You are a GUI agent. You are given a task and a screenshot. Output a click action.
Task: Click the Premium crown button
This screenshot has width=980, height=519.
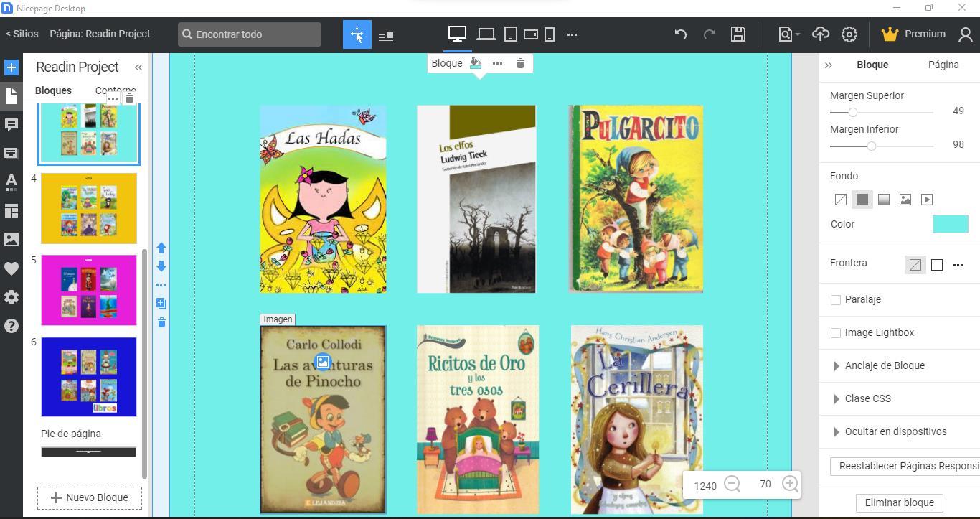click(913, 34)
